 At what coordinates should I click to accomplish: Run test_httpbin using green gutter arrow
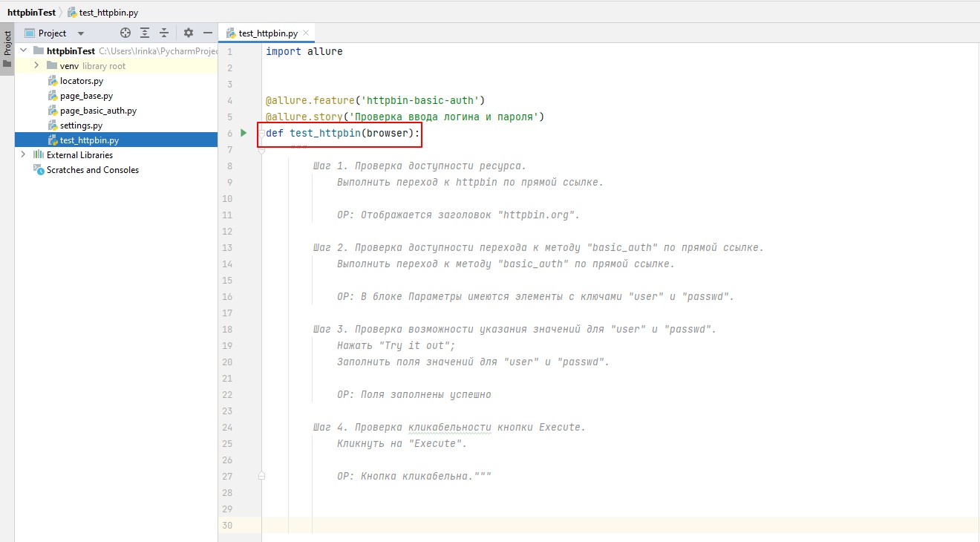(x=244, y=133)
